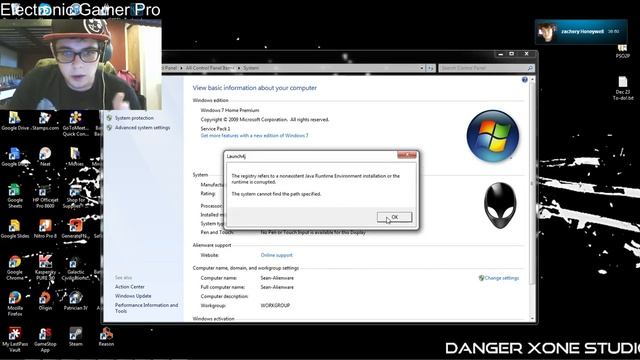Open Alienware Online support link

click(x=276, y=255)
